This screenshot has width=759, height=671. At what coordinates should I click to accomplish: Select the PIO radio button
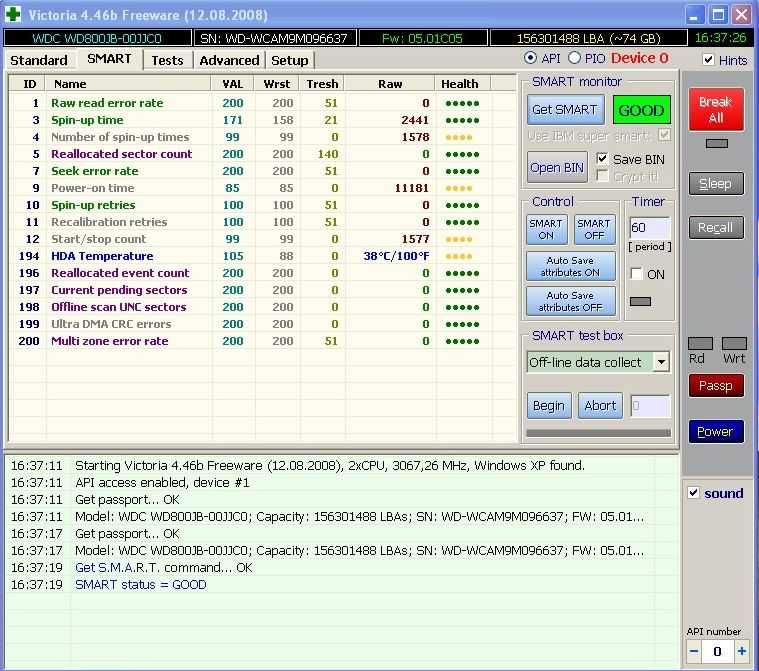click(x=574, y=58)
